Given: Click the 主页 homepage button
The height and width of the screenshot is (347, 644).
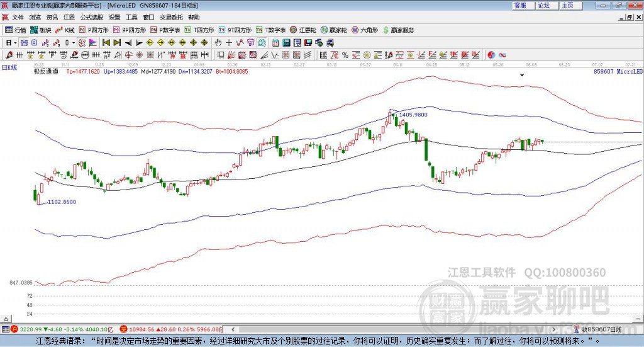Looking at the screenshot, I should coord(570,5).
